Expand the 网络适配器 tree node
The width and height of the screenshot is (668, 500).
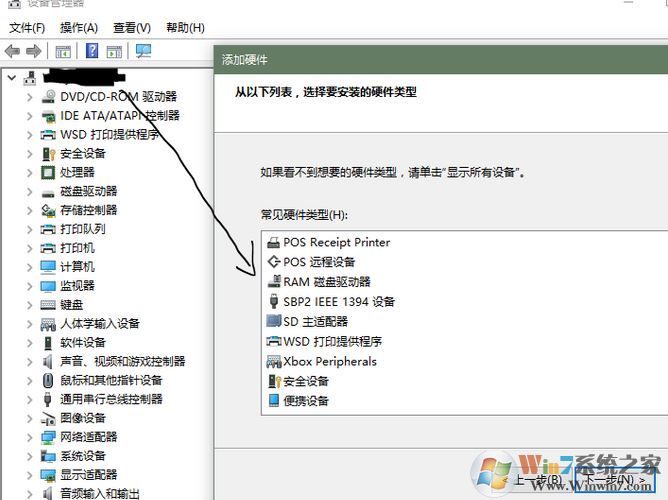click(x=29, y=437)
